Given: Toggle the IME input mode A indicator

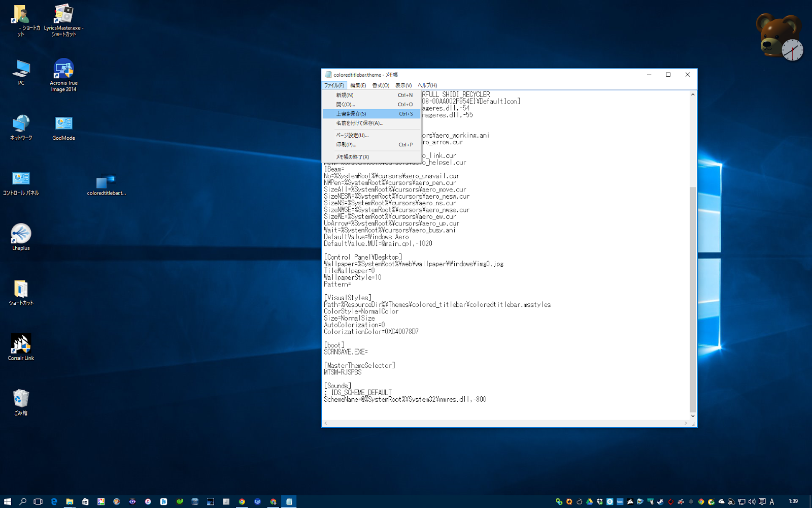Looking at the screenshot, I should [772, 501].
